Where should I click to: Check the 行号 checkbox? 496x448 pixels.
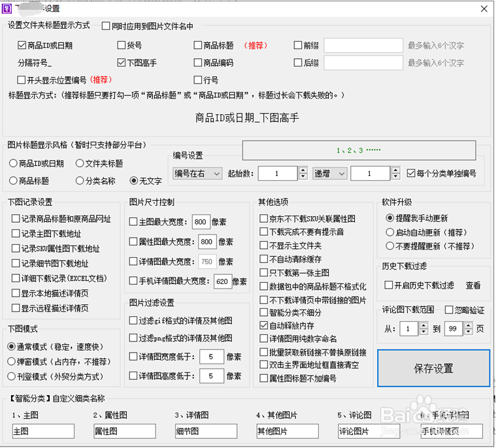(x=198, y=80)
